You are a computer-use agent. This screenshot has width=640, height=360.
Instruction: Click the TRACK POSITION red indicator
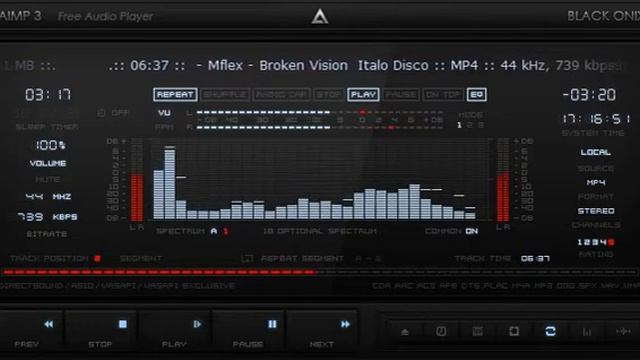97,258
